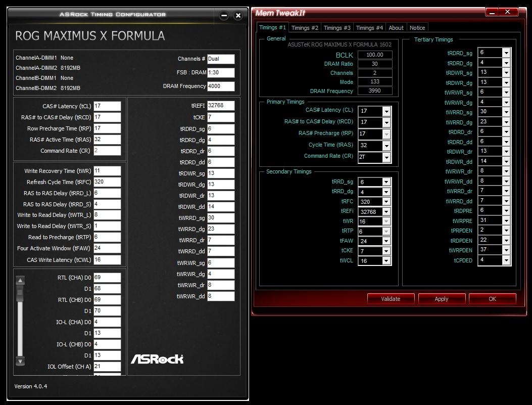Click the ChannelA-DIMM2 8192MB entry
The height and width of the screenshot is (405, 532).
[x=48, y=68]
